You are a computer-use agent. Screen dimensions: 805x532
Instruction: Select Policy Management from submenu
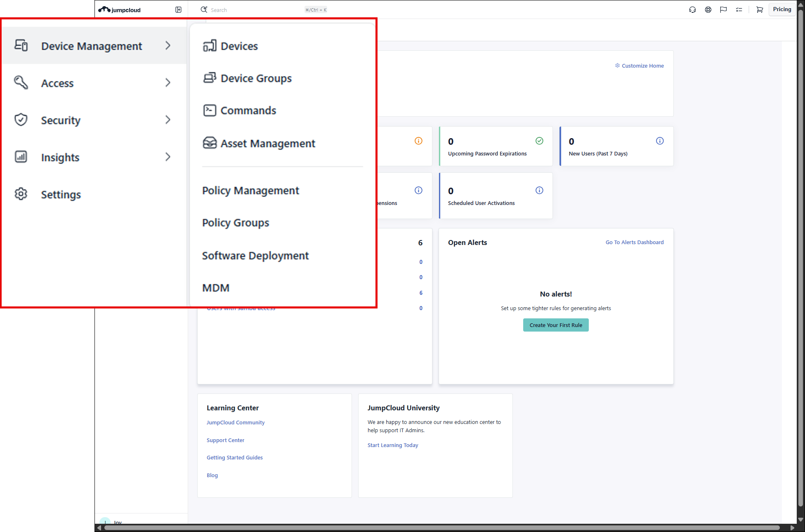pyautogui.click(x=250, y=191)
